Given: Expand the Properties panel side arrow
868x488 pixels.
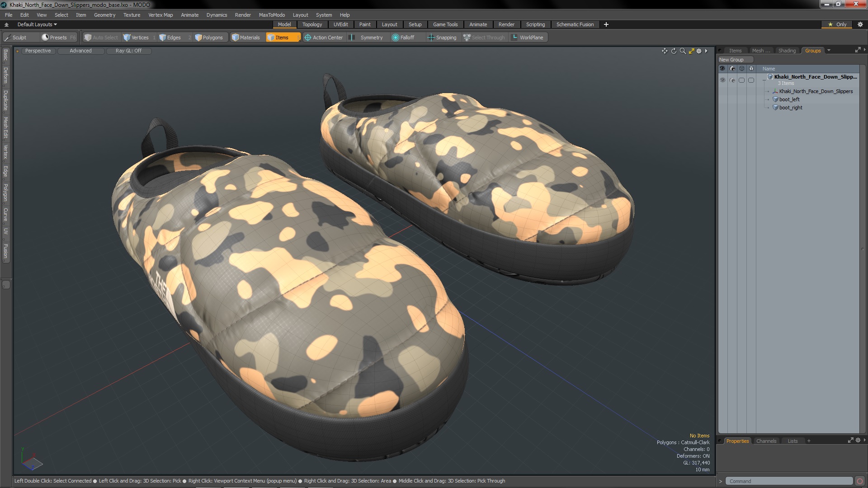Looking at the screenshot, I should pos(864,440).
